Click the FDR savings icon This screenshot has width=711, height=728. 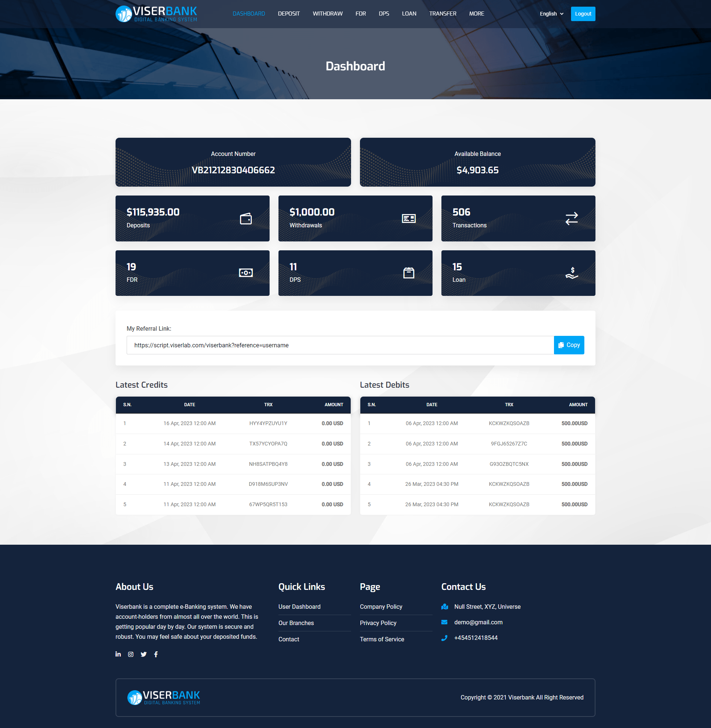coord(246,272)
